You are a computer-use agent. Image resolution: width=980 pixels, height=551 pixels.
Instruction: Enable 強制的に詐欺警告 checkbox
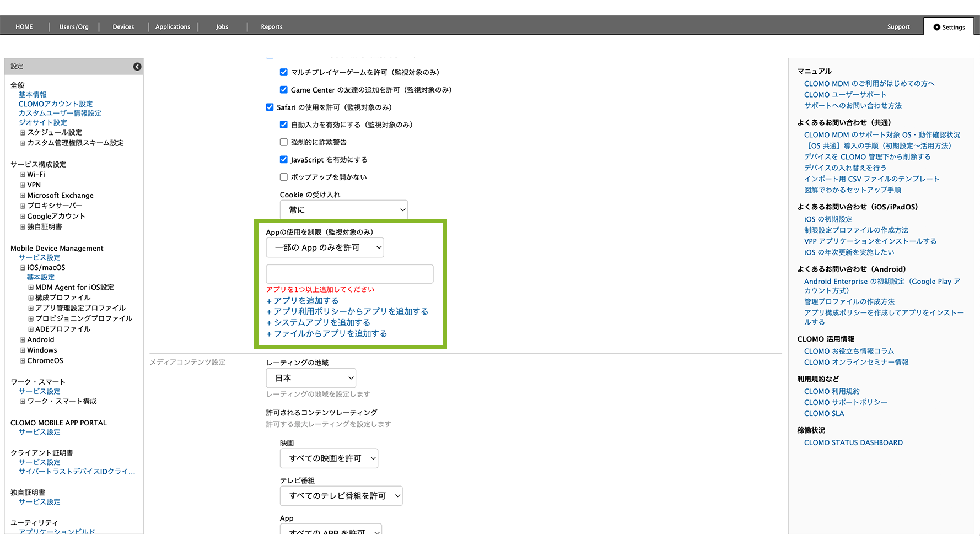(283, 142)
